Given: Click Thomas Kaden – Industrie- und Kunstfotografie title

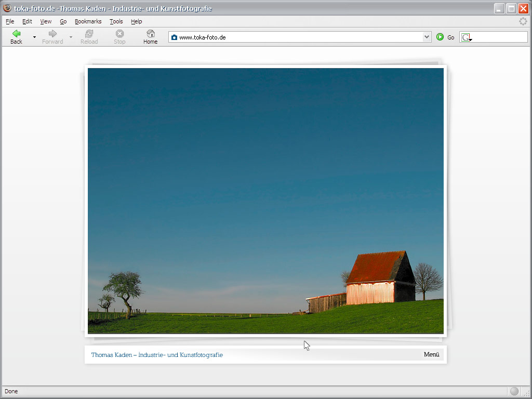Looking at the screenshot, I should (157, 355).
